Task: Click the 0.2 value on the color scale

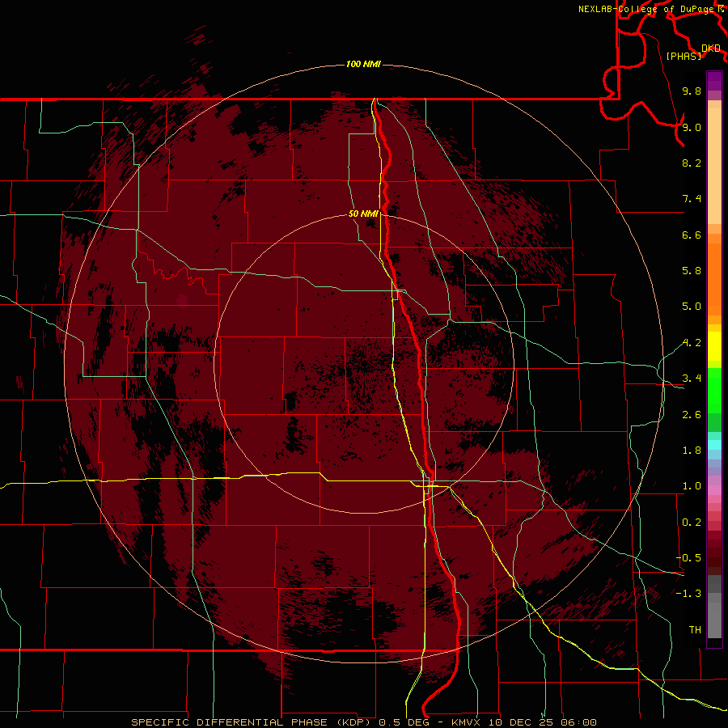Action: (x=692, y=523)
